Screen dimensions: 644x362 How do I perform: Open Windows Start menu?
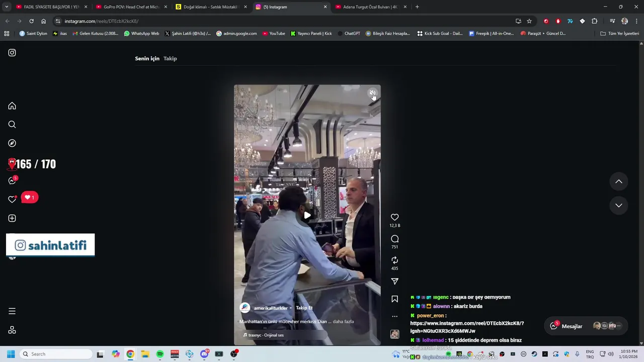coord(11,354)
